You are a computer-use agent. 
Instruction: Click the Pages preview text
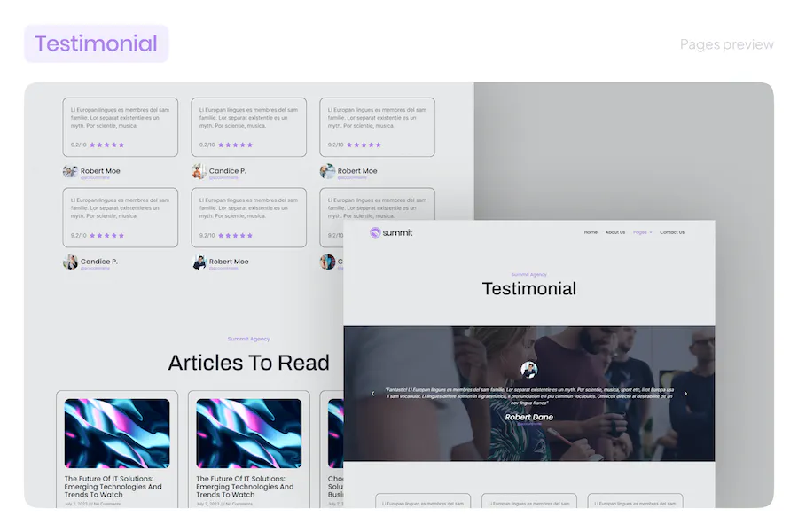coord(727,45)
